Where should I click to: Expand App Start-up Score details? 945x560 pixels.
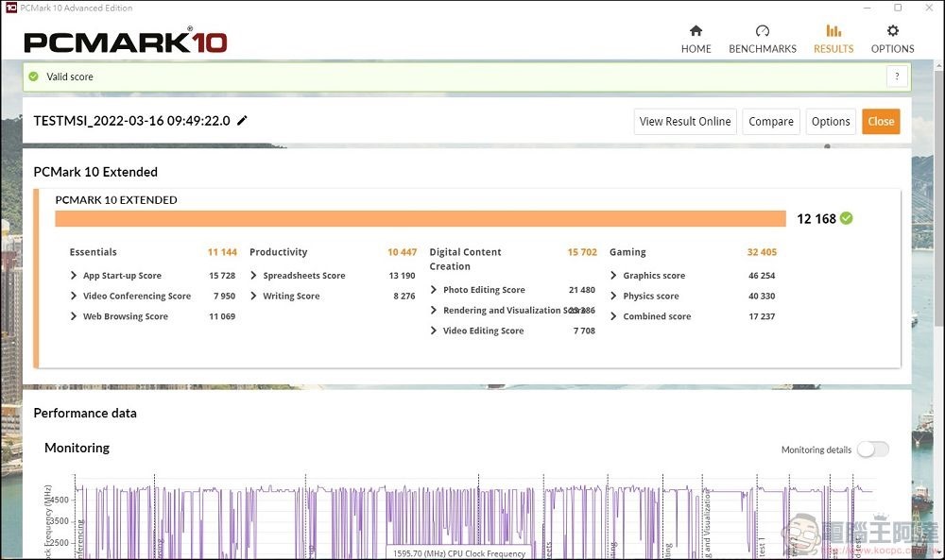[75, 276]
